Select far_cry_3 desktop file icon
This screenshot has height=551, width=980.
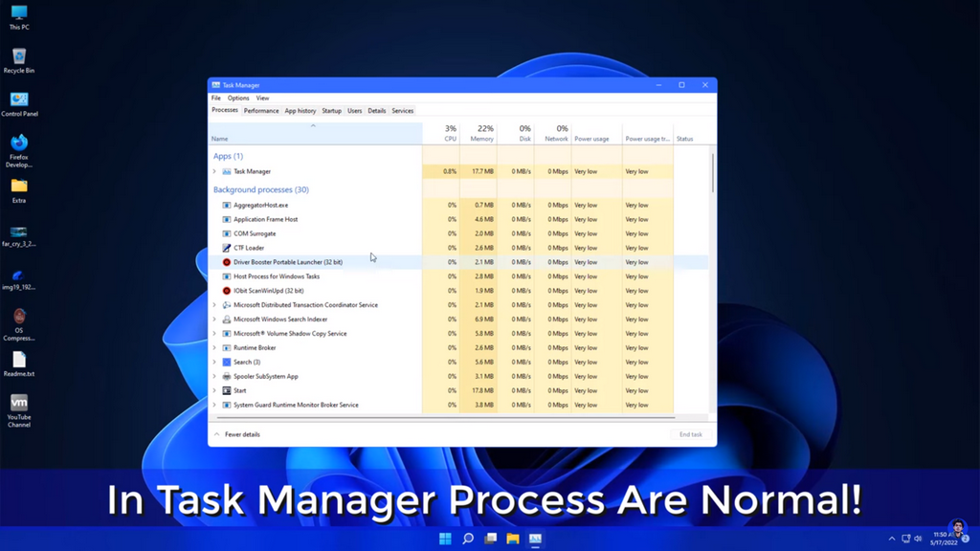pos(19,236)
